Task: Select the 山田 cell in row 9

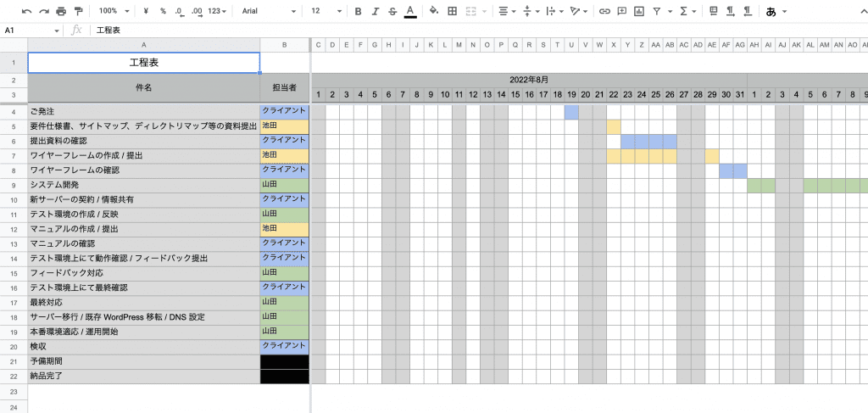Action: [x=285, y=185]
